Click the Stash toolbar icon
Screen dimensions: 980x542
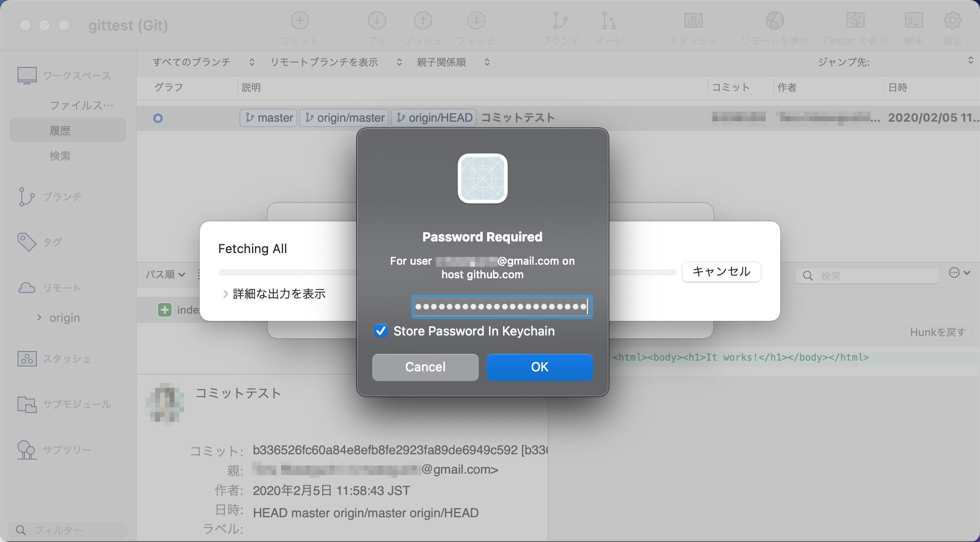tap(693, 21)
